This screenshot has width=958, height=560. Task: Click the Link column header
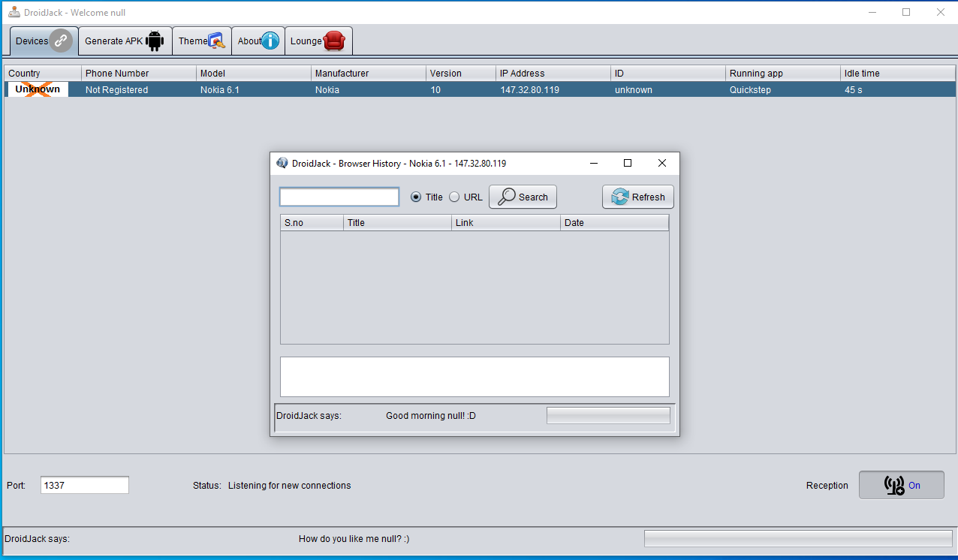(506, 223)
